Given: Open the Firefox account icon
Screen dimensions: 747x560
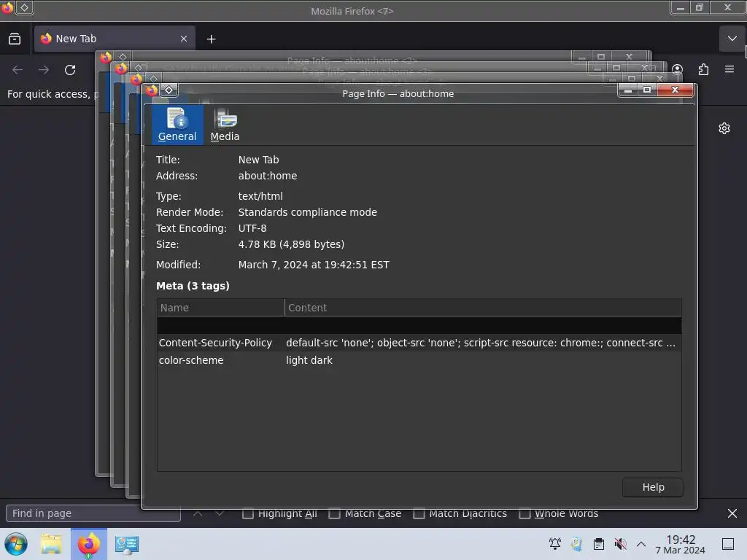Looking at the screenshot, I should tap(677, 69).
